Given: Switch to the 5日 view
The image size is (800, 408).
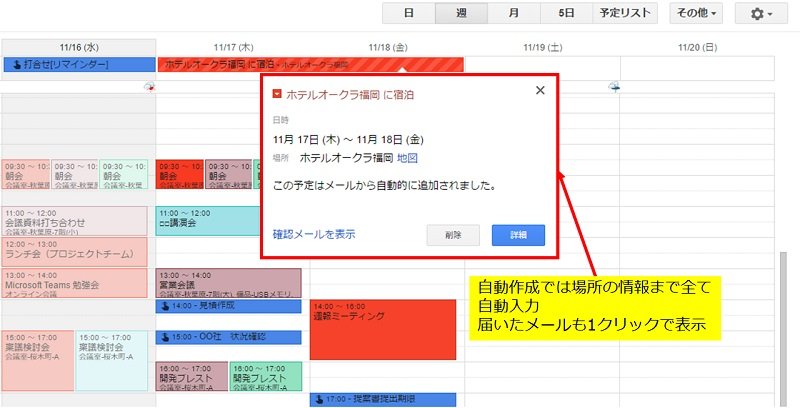Looking at the screenshot, I should pyautogui.click(x=566, y=13).
